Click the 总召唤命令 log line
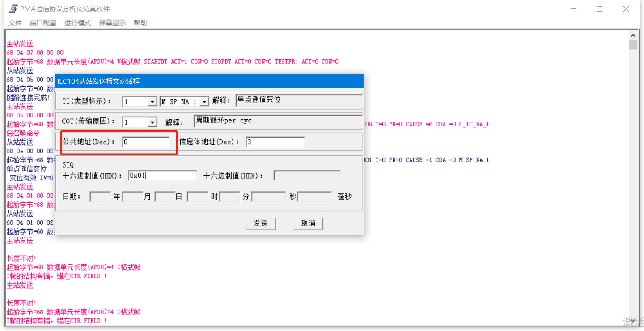The width and height of the screenshot is (644, 331). click(23, 133)
